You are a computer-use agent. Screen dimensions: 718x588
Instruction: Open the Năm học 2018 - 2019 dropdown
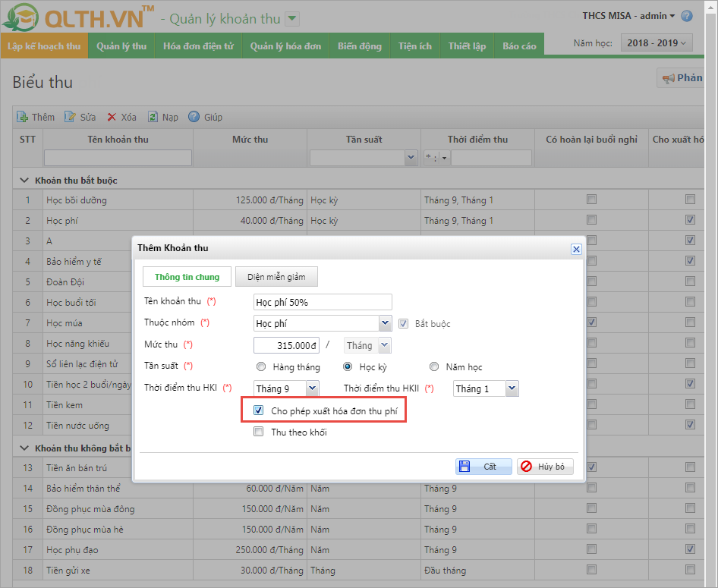(x=657, y=43)
